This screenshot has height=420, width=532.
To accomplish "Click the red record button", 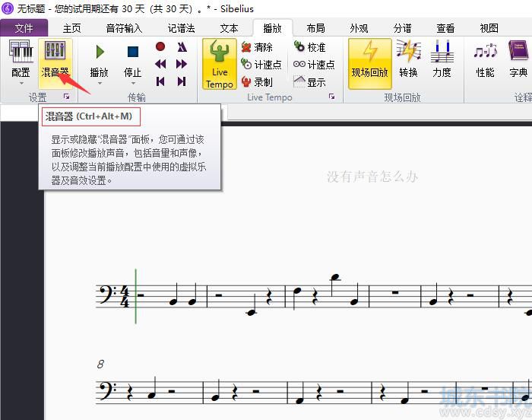I will click(160, 46).
